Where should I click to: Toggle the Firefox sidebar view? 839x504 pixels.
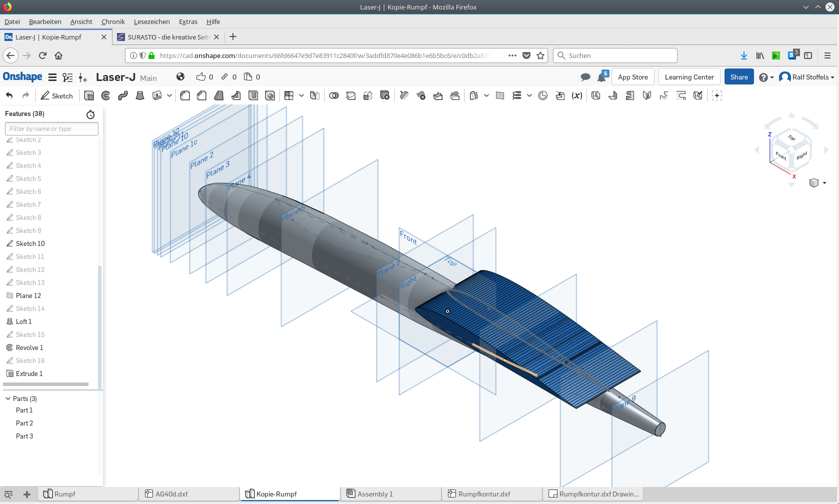[x=808, y=55]
